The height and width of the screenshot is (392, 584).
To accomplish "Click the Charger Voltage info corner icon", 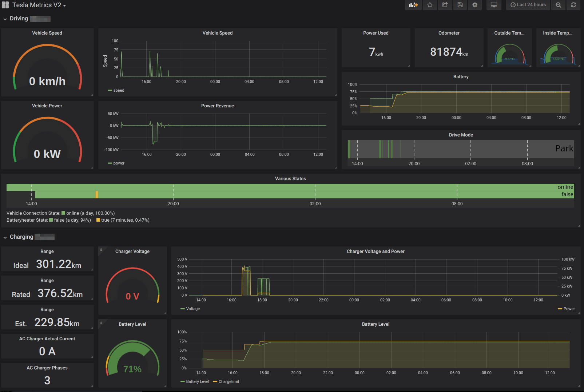I will (101, 249).
